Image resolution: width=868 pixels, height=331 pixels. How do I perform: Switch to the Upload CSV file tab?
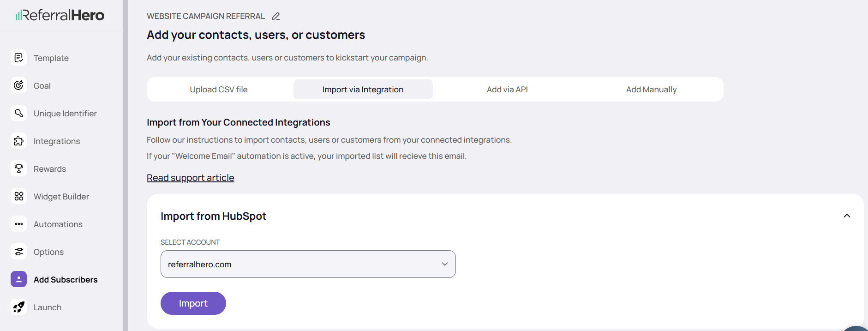219,90
